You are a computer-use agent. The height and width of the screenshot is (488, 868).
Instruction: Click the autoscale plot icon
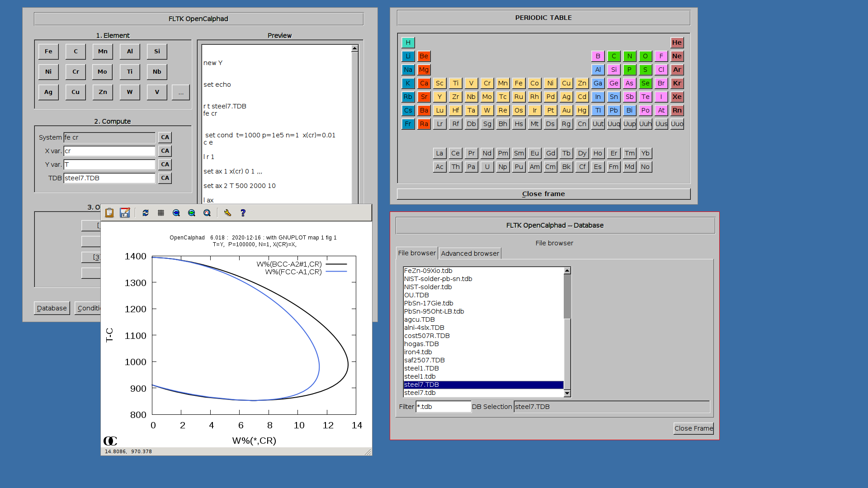point(207,213)
